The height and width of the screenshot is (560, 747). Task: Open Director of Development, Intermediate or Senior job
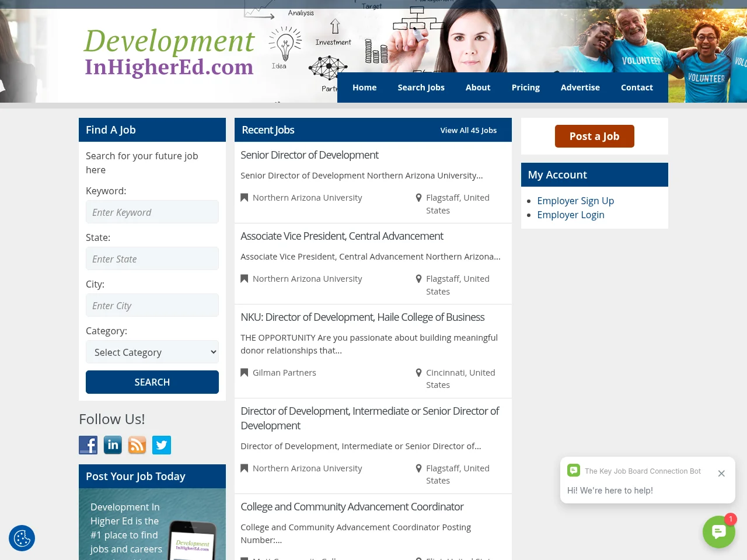pyautogui.click(x=370, y=418)
